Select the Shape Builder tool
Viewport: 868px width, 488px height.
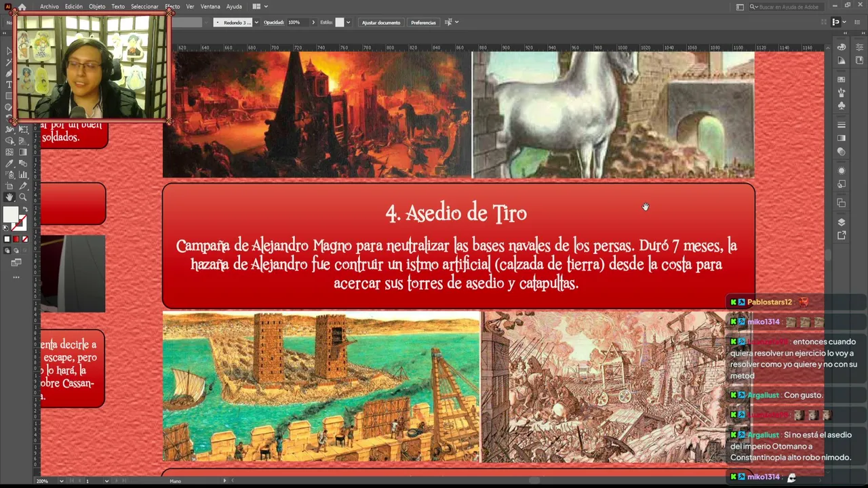coord(9,141)
